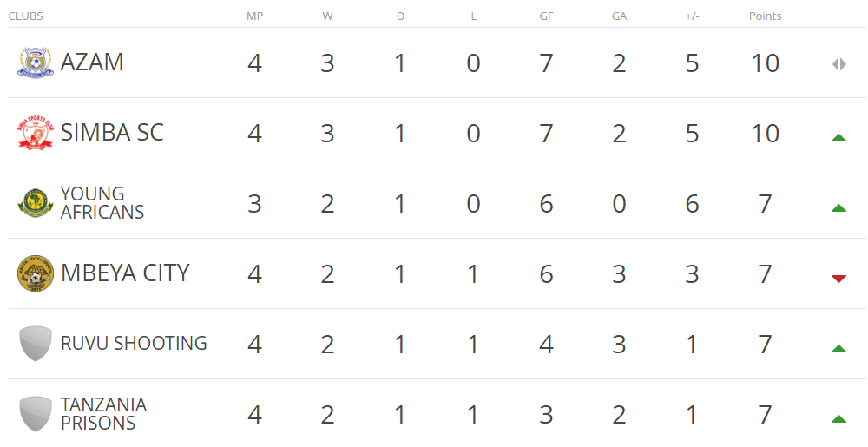Sort table by Points column header
The image size is (868, 447).
[765, 16]
